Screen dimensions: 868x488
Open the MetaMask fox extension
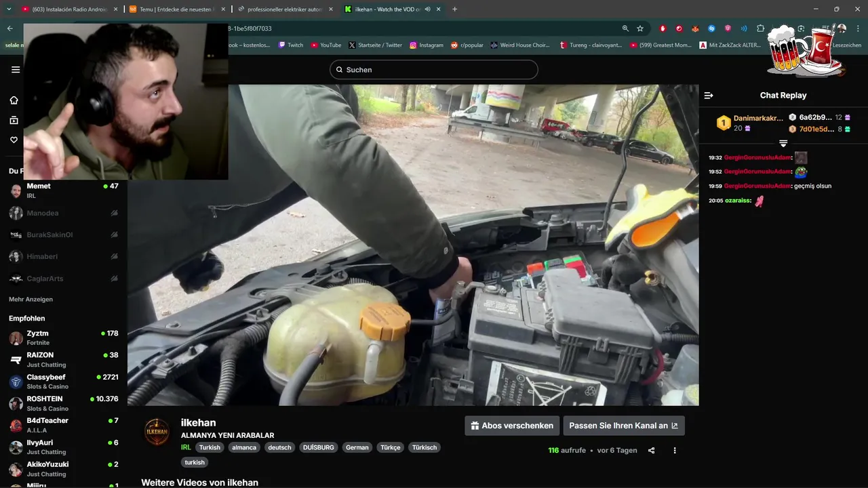695,28
